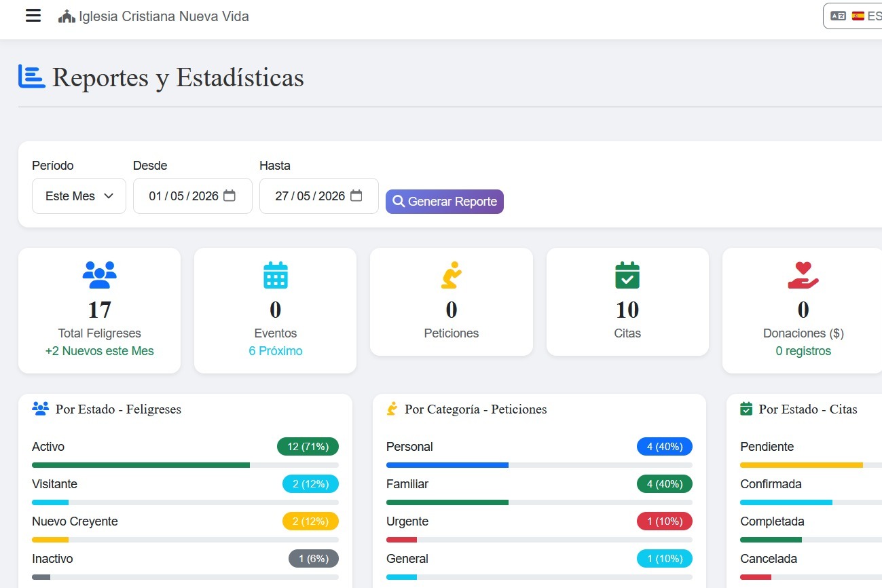Click the Iglesia Cristiana Nueva Vida title
Screen dimensions: 882x588
pyautogui.click(x=164, y=16)
